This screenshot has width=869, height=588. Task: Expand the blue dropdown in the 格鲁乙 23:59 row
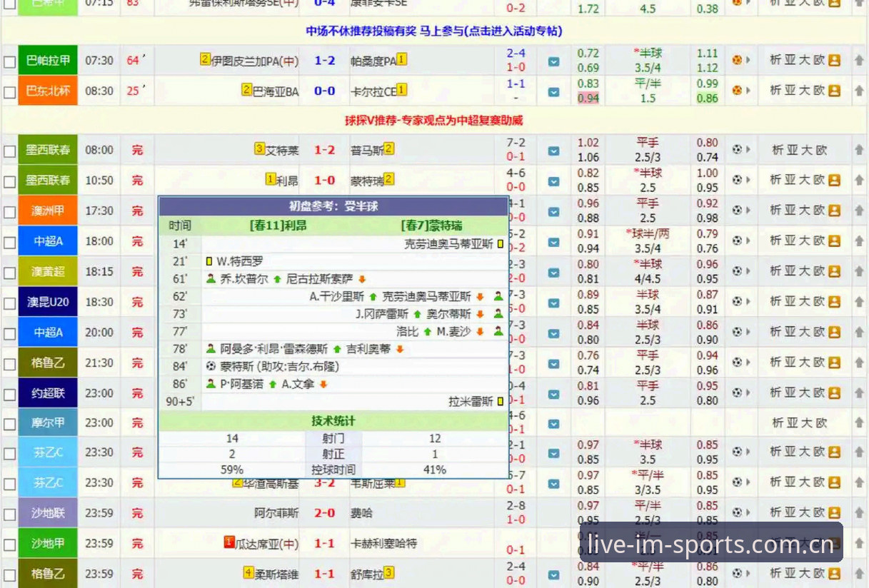coord(553,575)
